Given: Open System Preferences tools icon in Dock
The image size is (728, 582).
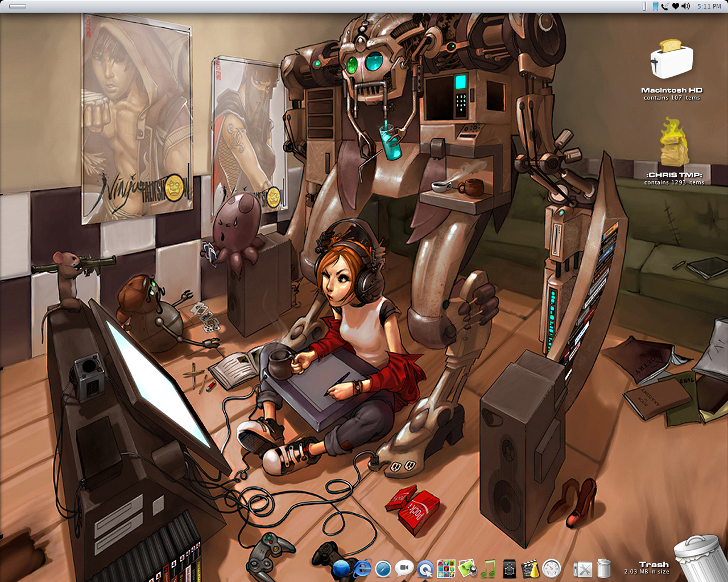Looking at the screenshot, I should coord(583,569).
